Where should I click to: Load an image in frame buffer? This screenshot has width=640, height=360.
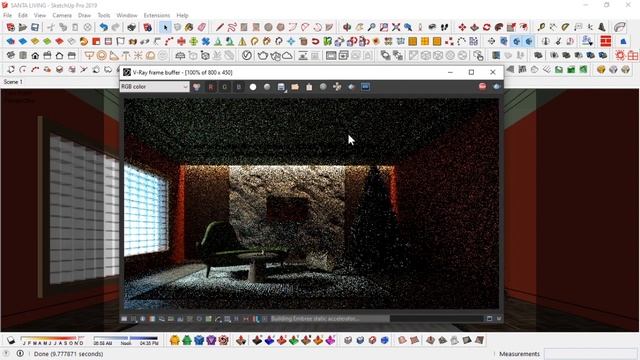pos(295,87)
